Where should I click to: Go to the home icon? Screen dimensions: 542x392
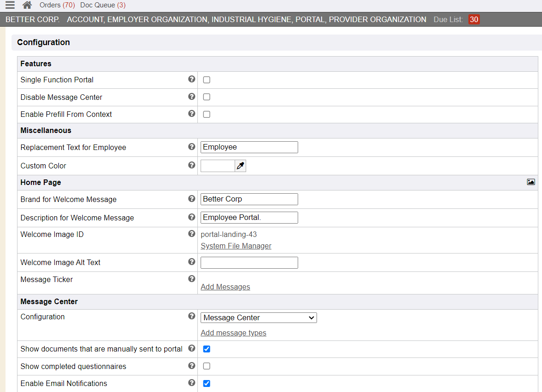27,5
